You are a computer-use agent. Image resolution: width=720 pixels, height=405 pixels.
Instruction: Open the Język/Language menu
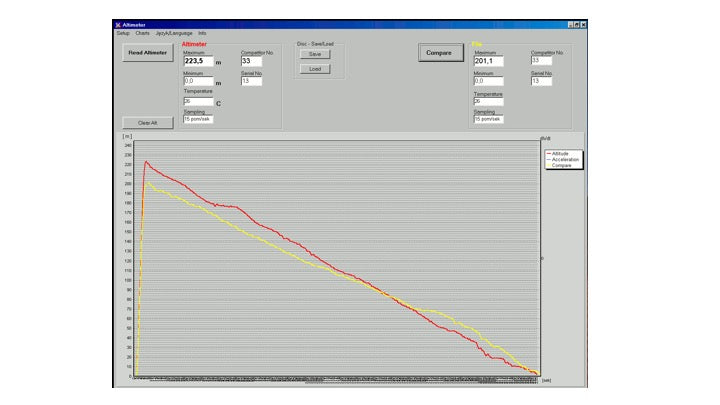[x=174, y=33]
